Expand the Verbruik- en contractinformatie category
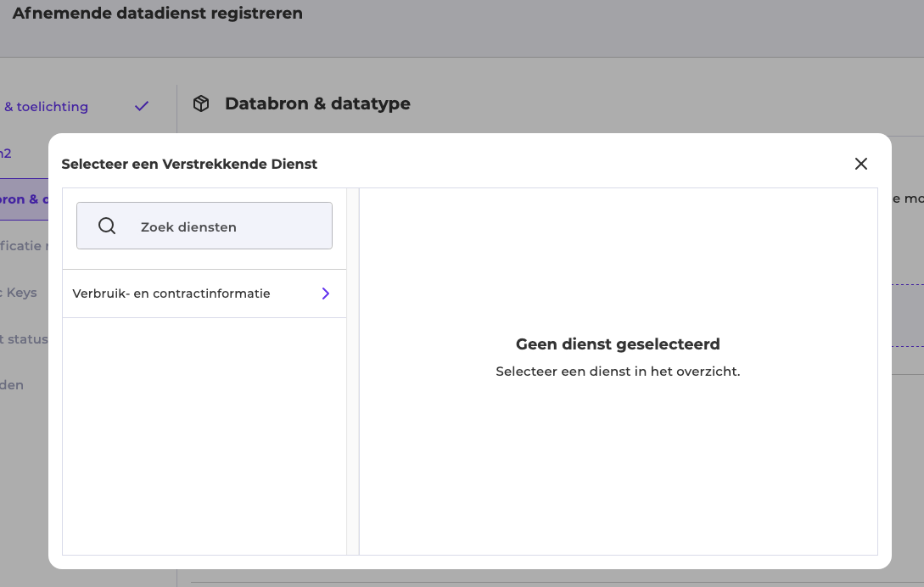This screenshot has width=924, height=587. [x=204, y=293]
